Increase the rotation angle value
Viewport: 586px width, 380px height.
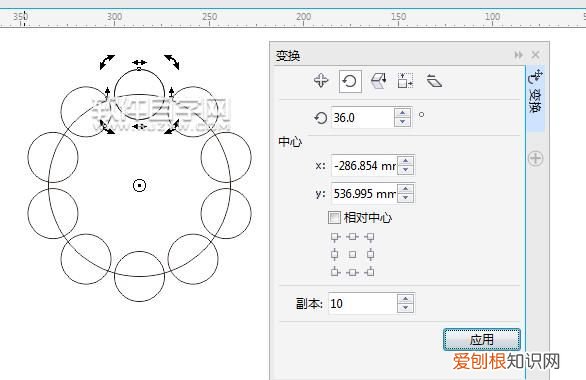[403, 112]
